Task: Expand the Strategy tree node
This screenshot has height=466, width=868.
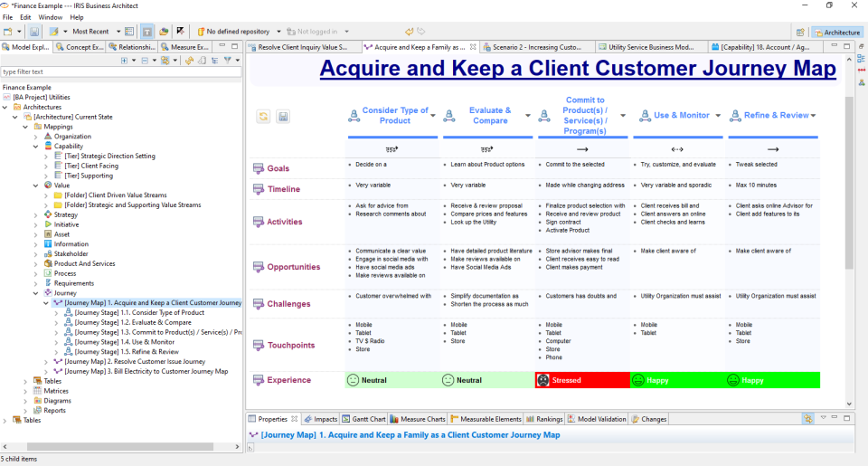Action: 36,215
